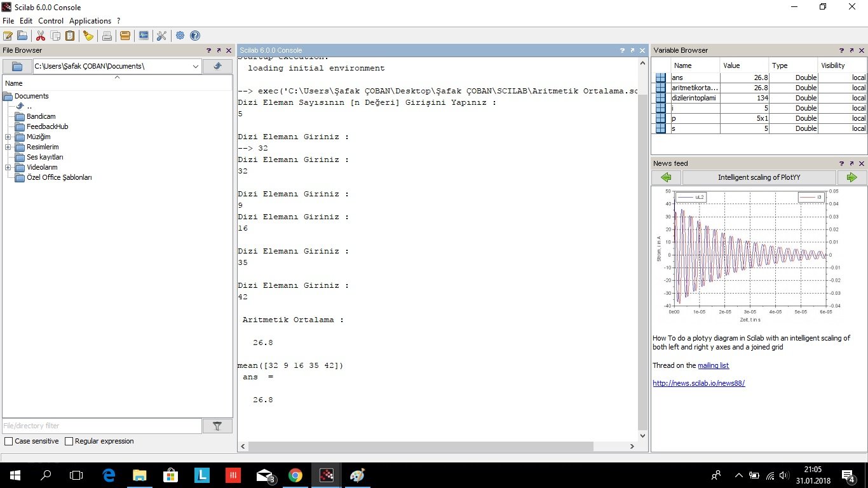Undock the News feed panel
This screenshot has width=868, height=488.
point(852,163)
